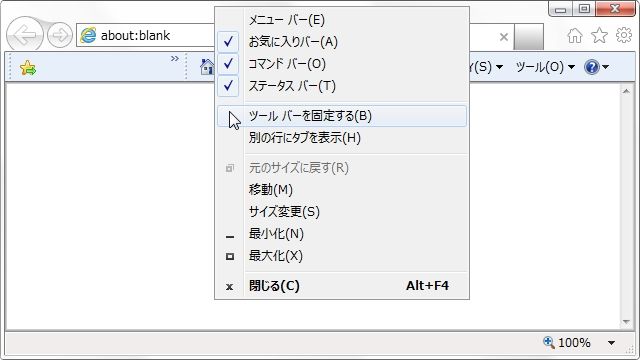Image resolution: width=640 pixels, height=360 pixels.
Task: Click the vertical scrollbar down arrow
Action: [626, 322]
